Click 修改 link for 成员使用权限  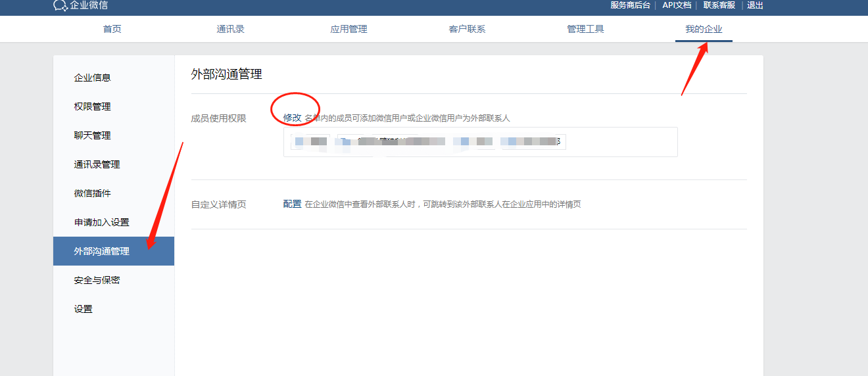click(x=292, y=118)
